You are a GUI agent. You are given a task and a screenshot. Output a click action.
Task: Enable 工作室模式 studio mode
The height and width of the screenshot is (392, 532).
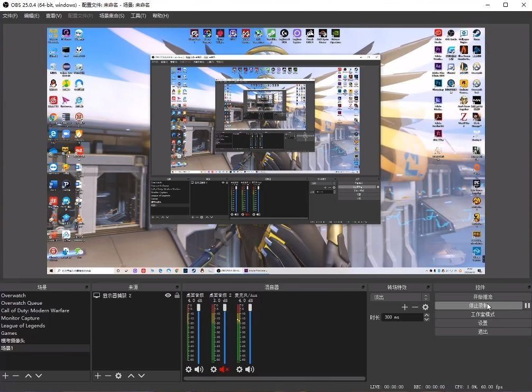(x=482, y=314)
